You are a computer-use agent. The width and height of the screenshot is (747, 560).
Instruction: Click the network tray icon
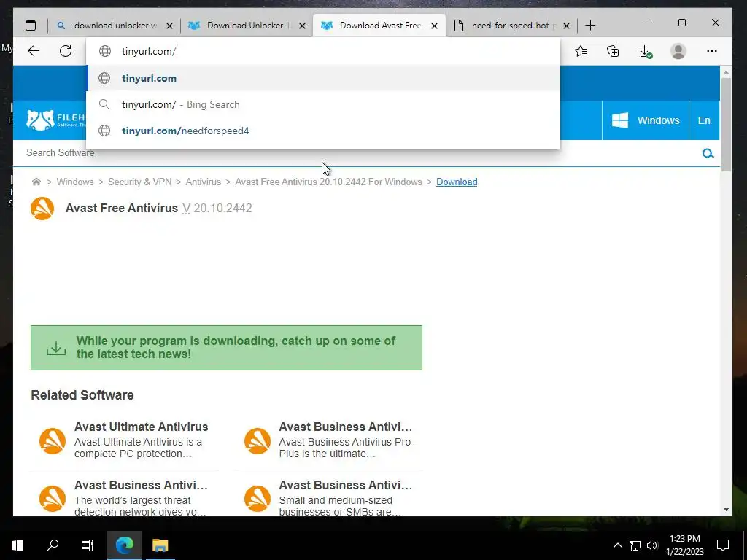[635, 545]
